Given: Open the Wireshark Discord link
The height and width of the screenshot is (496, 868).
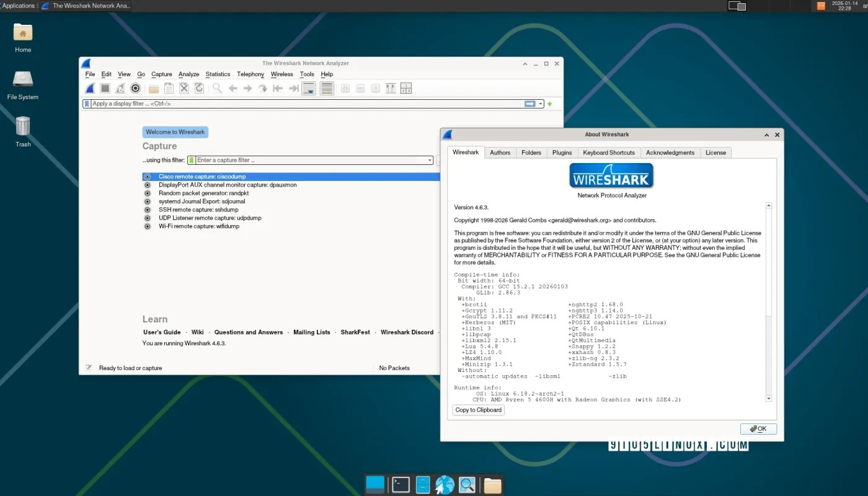Looking at the screenshot, I should [407, 332].
